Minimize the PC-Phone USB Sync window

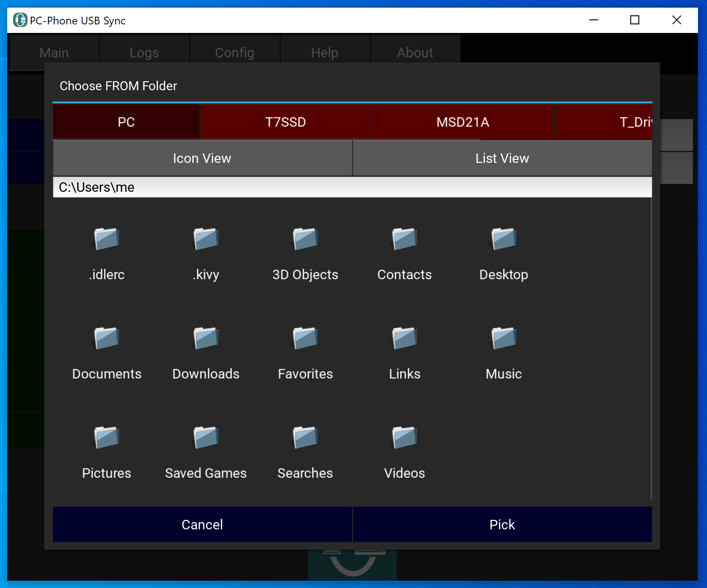594,20
